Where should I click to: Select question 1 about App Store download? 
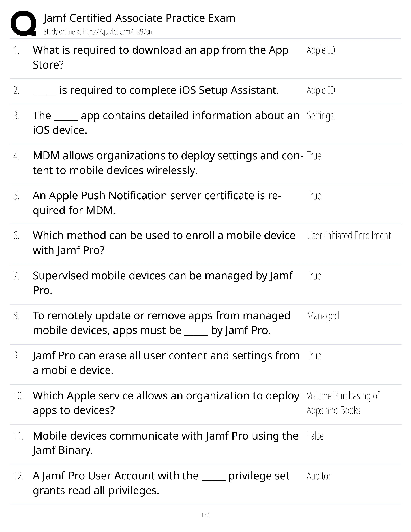[160, 57]
